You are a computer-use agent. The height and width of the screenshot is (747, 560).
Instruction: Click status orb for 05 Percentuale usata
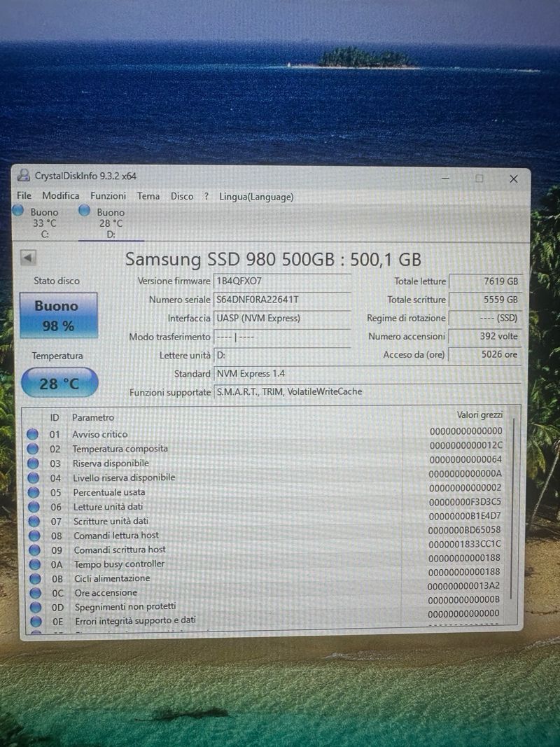[x=34, y=492]
